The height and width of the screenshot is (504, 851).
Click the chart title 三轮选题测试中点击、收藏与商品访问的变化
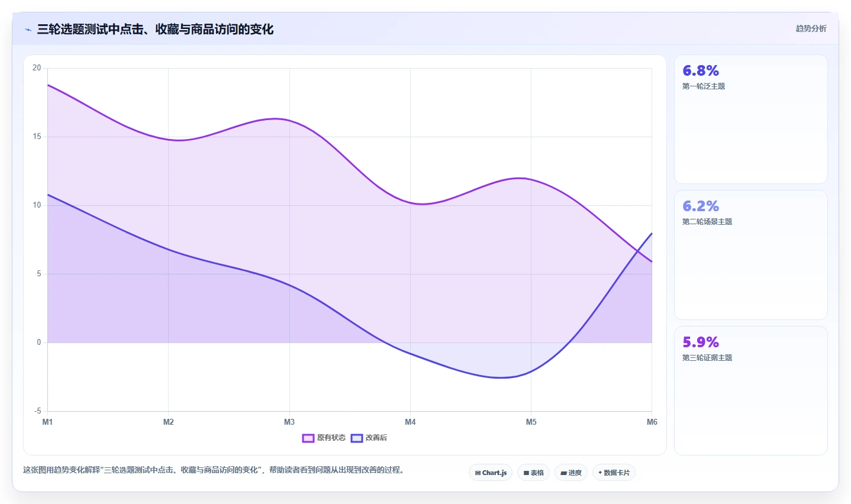pyautogui.click(x=155, y=29)
